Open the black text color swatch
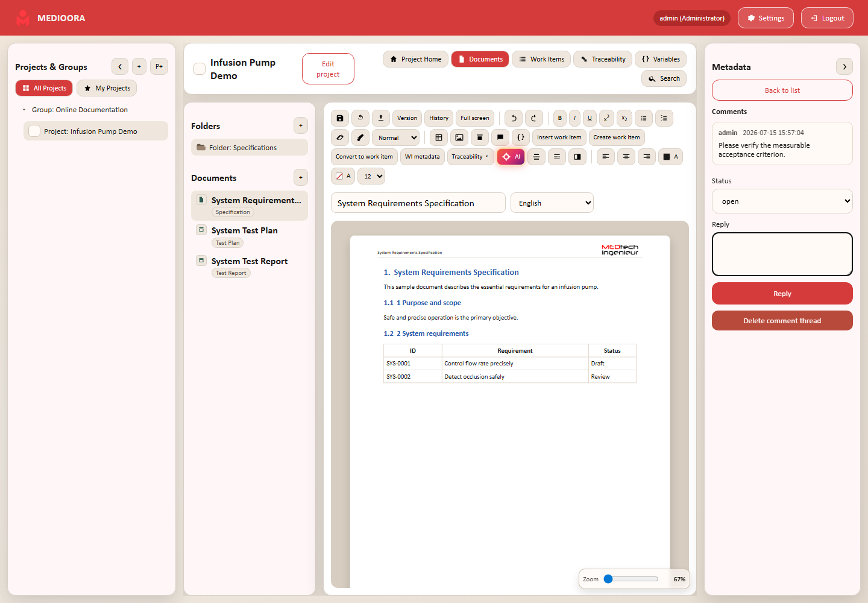 [670, 157]
